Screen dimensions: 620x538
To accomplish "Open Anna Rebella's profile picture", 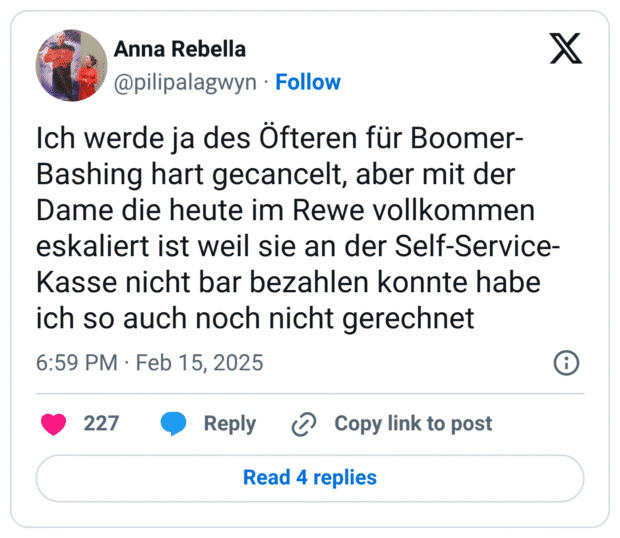I will tap(71, 65).
